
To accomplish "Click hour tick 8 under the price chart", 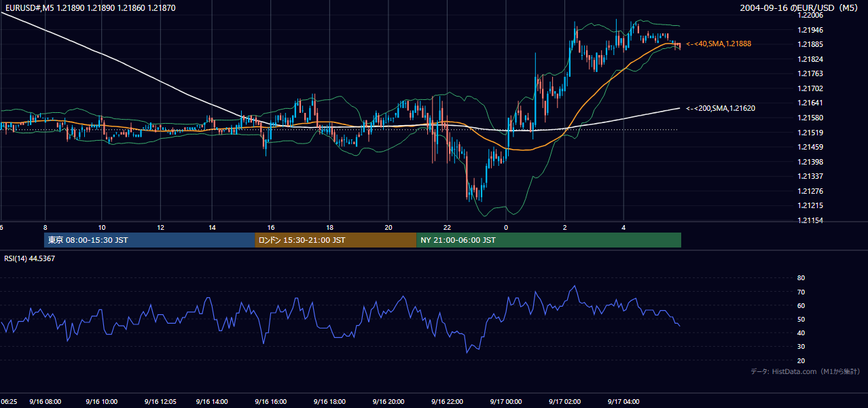I will click(45, 227).
